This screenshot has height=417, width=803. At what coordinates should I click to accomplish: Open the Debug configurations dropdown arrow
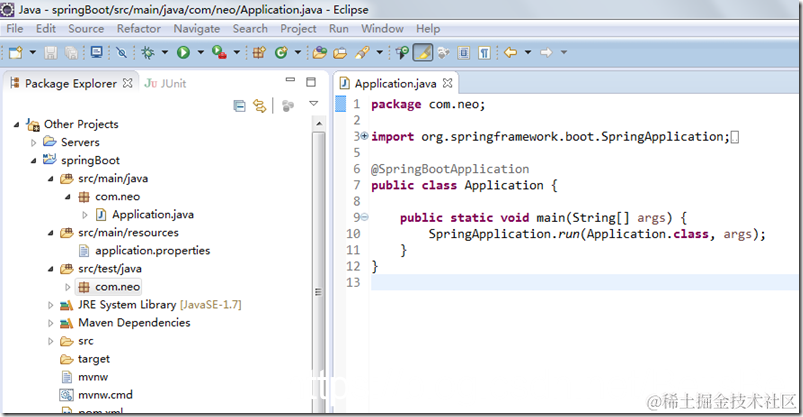164,52
